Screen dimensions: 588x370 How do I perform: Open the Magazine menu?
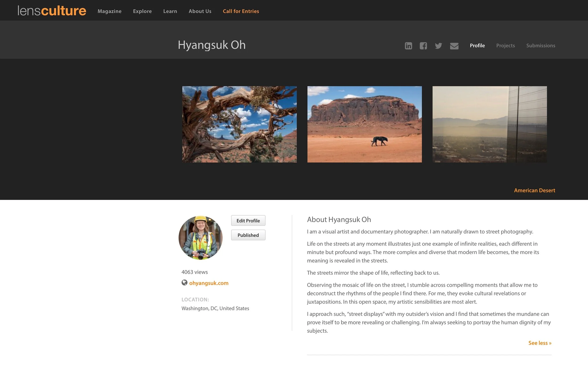click(109, 11)
